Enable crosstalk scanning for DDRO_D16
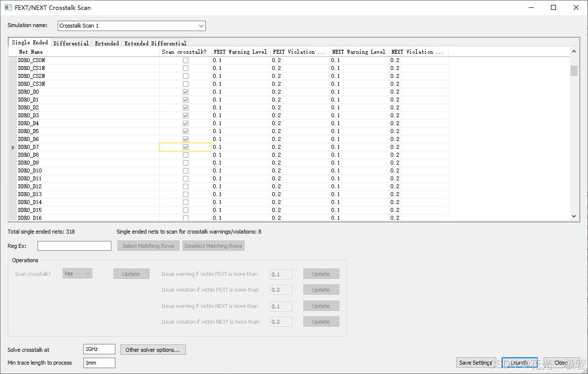 185,218
